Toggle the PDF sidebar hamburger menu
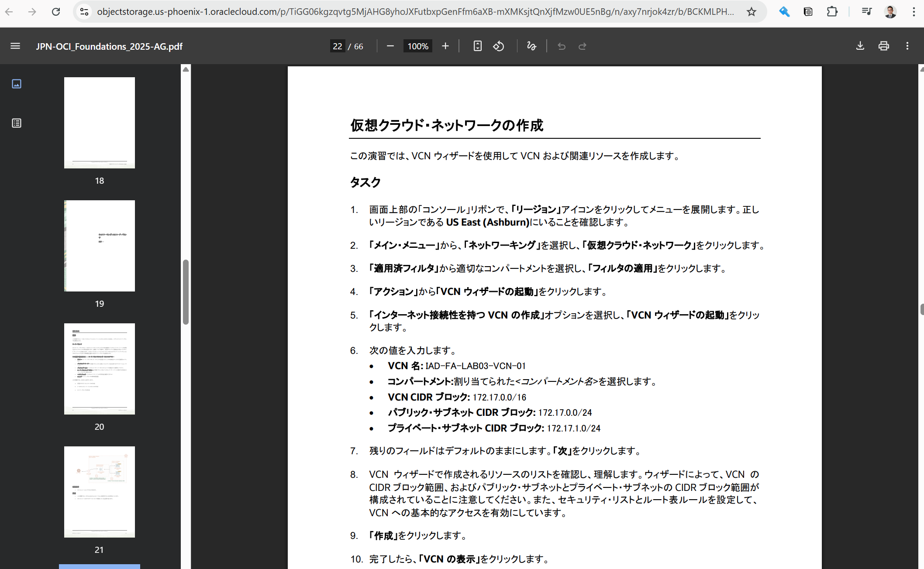The height and width of the screenshot is (569, 924). click(x=15, y=46)
